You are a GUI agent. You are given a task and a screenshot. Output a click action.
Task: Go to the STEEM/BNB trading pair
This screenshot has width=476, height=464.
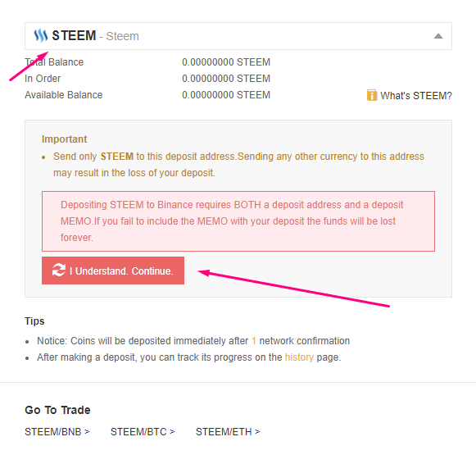[x=57, y=431]
